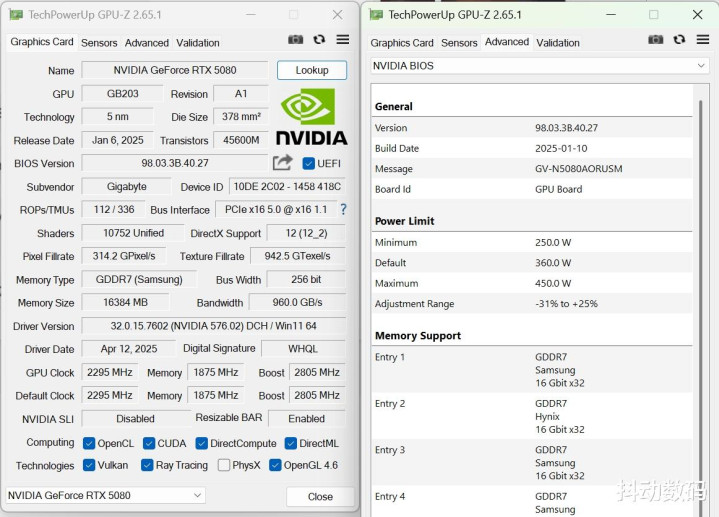
Task: Click the GPU-Z app icon in right title bar
Action: pos(376,15)
